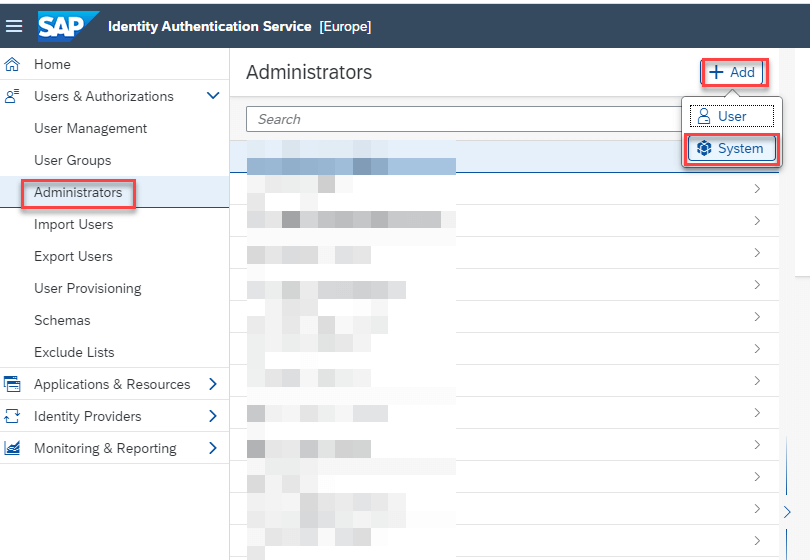Click the SAP logo
The height and width of the screenshot is (560, 810).
click(x=68, y=26)
